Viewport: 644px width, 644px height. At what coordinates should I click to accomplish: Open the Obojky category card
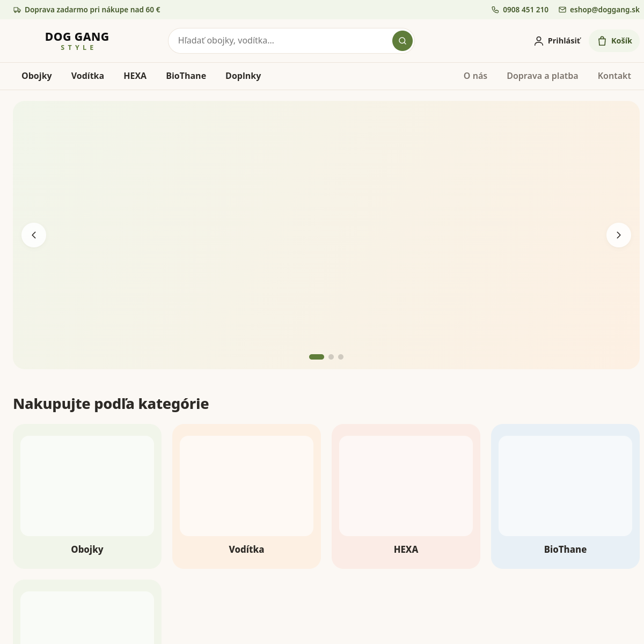tap(87, 496)
